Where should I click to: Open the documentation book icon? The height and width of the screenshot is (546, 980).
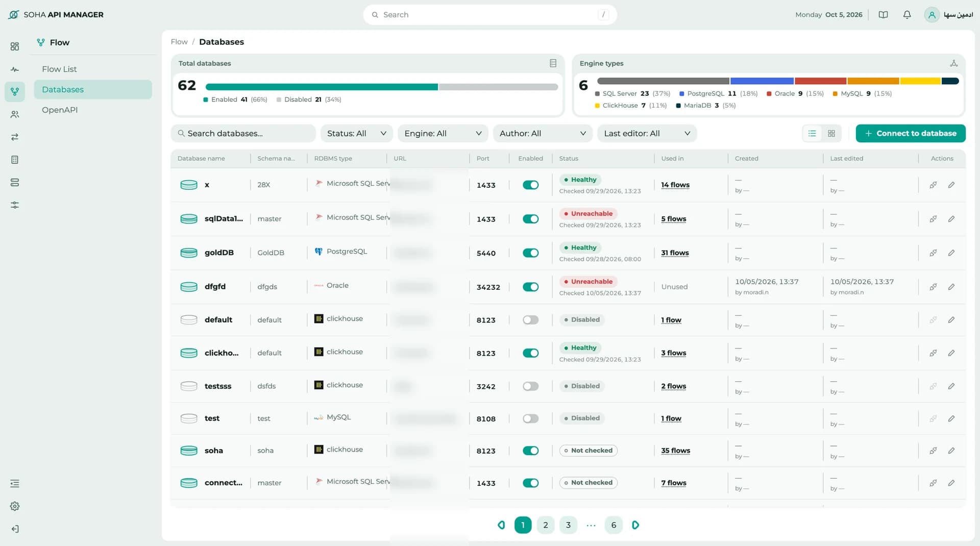pos(883,15)
